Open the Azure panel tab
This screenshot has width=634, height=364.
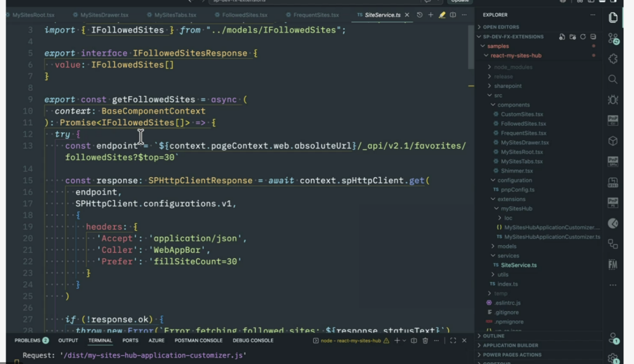coord(157,340)
